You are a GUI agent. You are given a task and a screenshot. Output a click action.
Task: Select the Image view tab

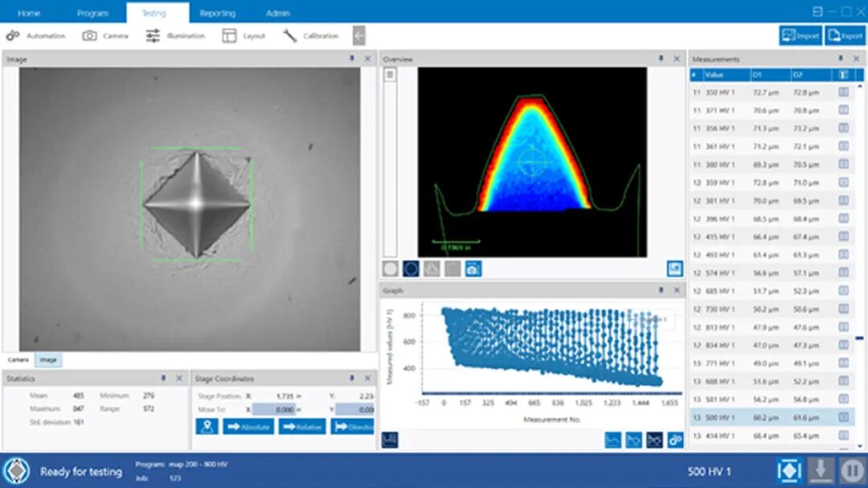click(48, 360)
